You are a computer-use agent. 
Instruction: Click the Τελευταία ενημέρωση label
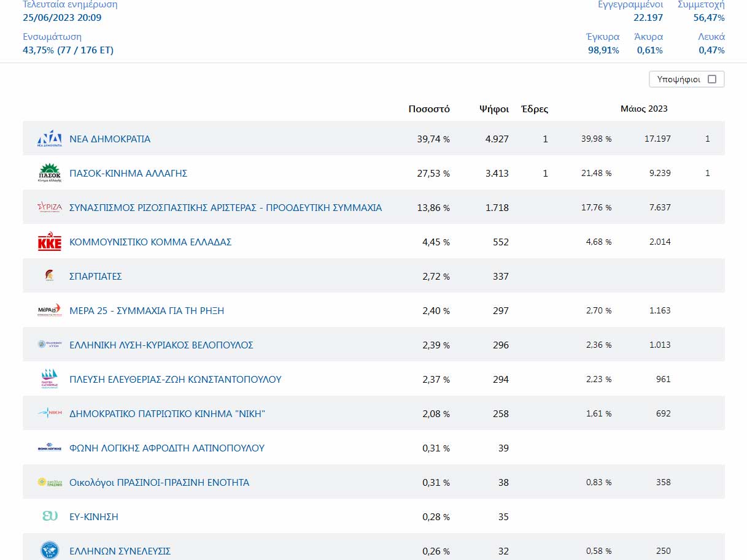pyautogui.click(x=70, y=4)
